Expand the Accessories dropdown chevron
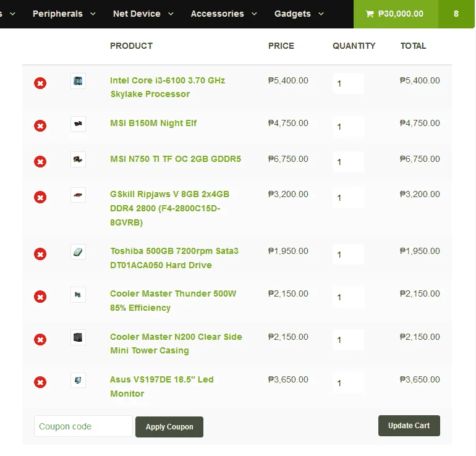The width and height of the screenshot is (476, 456). pyautogui.click(x=255, y=14)
